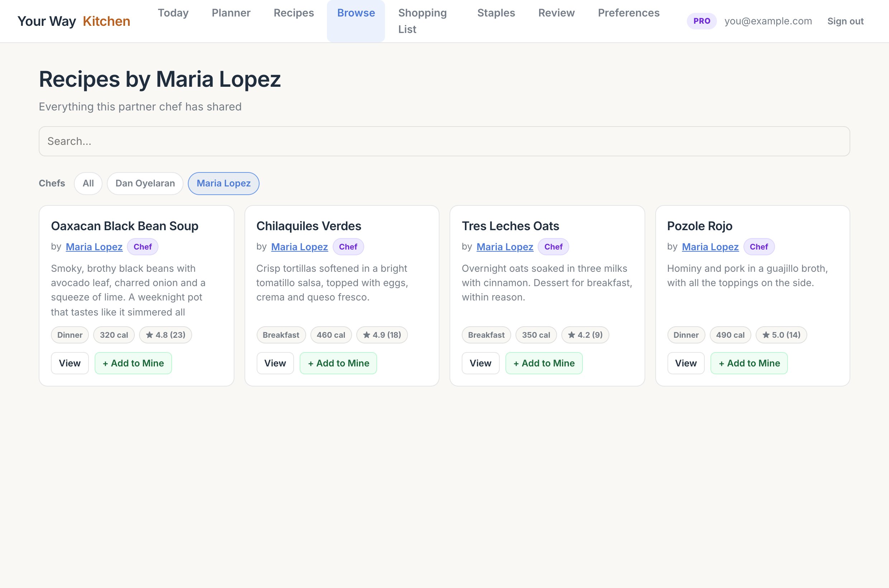Open the Today tab
The image size is (889, 588).
pyautogui.click(x=173, y=13)
